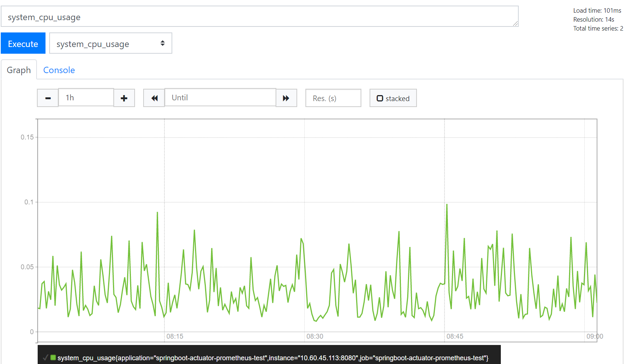
Task: Click the 0.15 y-axis label
Action: point(27,137)
